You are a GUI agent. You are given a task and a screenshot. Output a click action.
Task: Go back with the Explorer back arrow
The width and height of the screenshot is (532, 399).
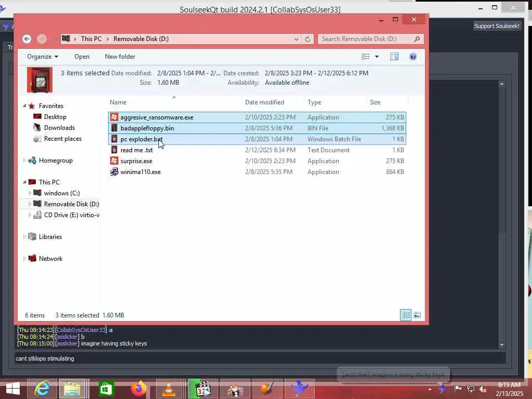coord(27,39)
